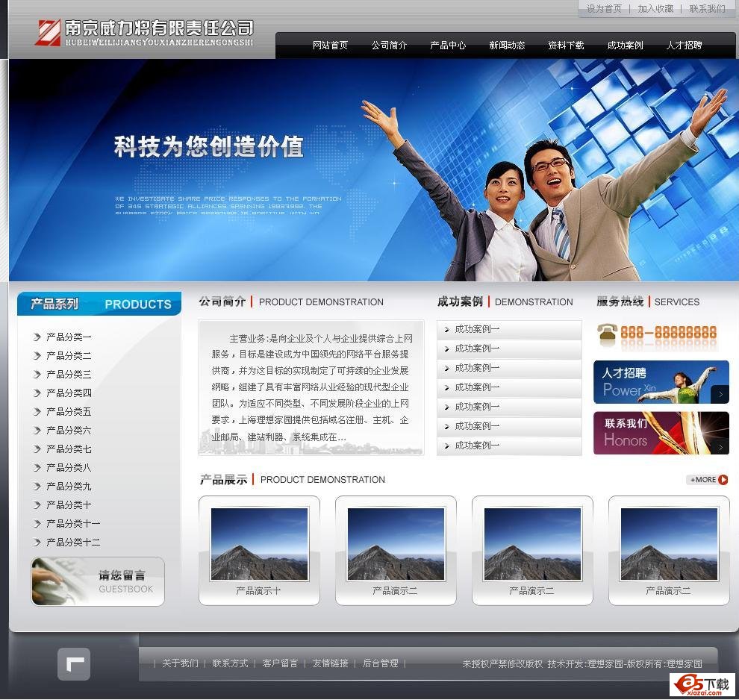This screenshot has height=700, width=739.
Task: Click the 888-88888888 hotline number
Action: [x=668, y=333]
